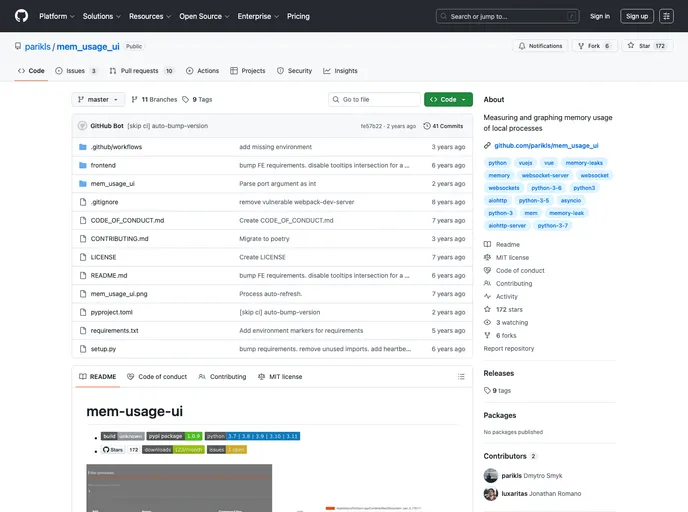Click the Go to file search field
This screenshot has width=688, height=512.
point(374,100)
